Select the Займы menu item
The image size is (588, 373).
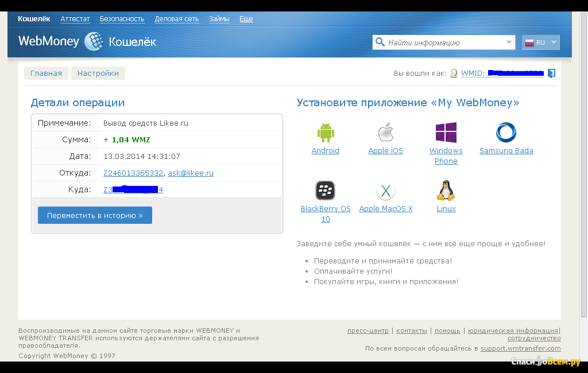[x=219, y=19]
